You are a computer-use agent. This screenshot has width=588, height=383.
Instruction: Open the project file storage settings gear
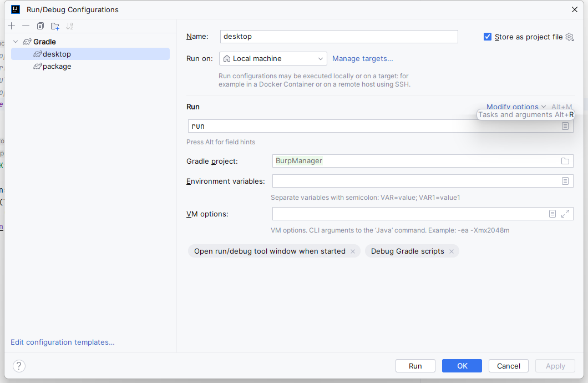[x=569, y=37]
